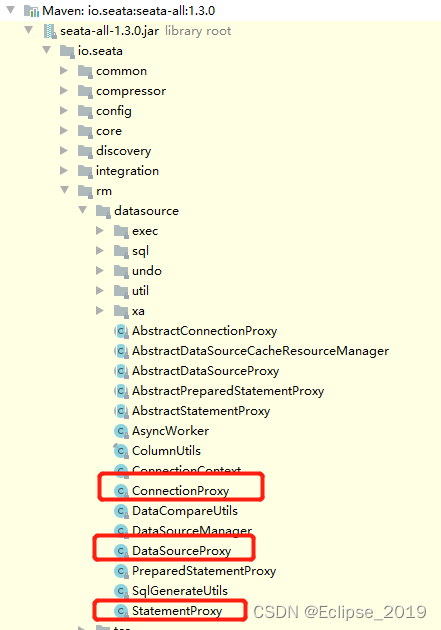Open AsyncWorker class
441x630 pixels.
tap(171, 431)
